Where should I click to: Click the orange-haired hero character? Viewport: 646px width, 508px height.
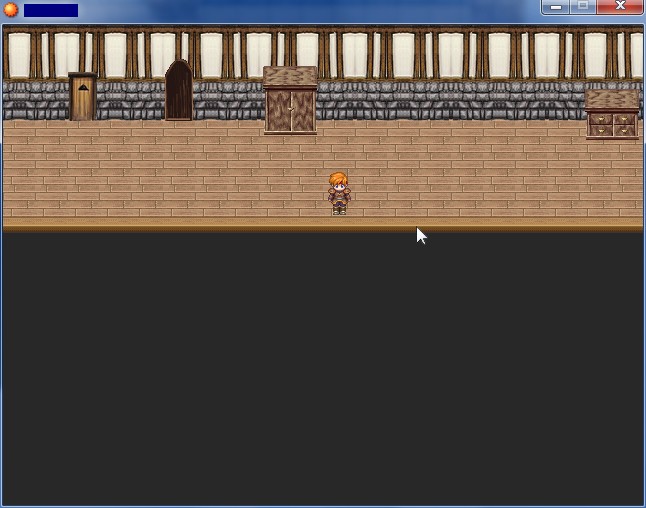tap(339, 194)
